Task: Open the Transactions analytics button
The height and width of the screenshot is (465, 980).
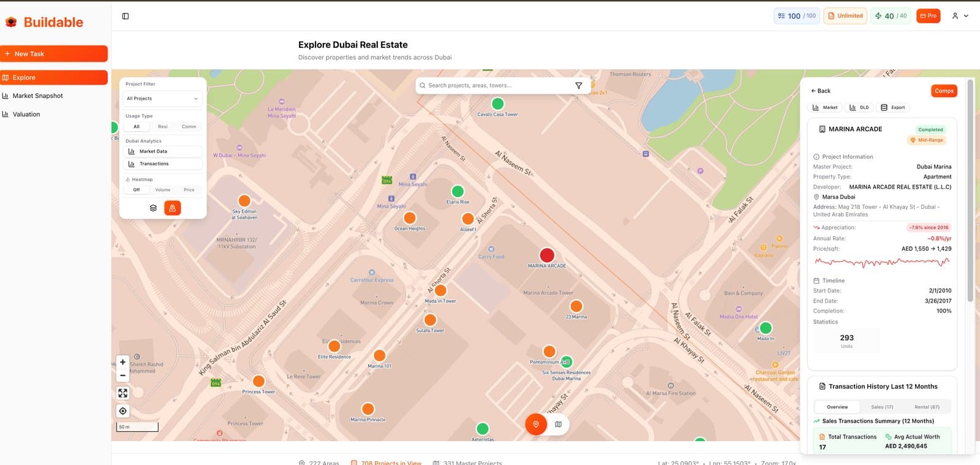Action: 163,164
